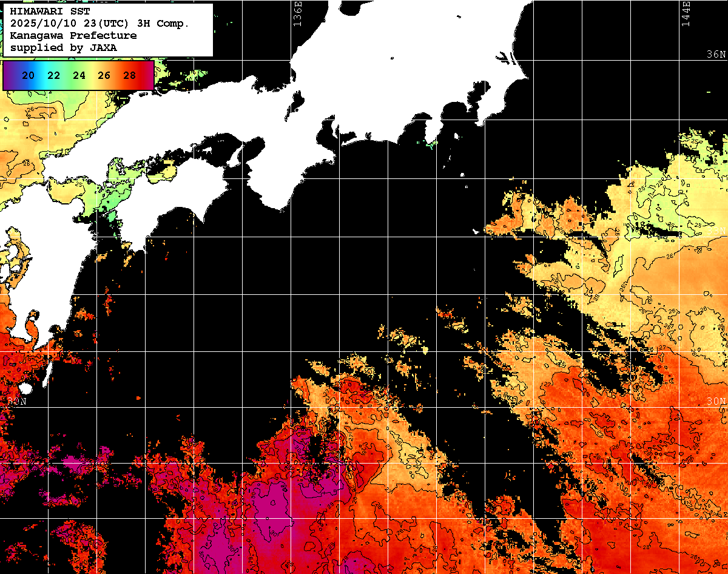Click the "supplied by JAXA" credit text
The image size is (728, 574).
(64, 47)
